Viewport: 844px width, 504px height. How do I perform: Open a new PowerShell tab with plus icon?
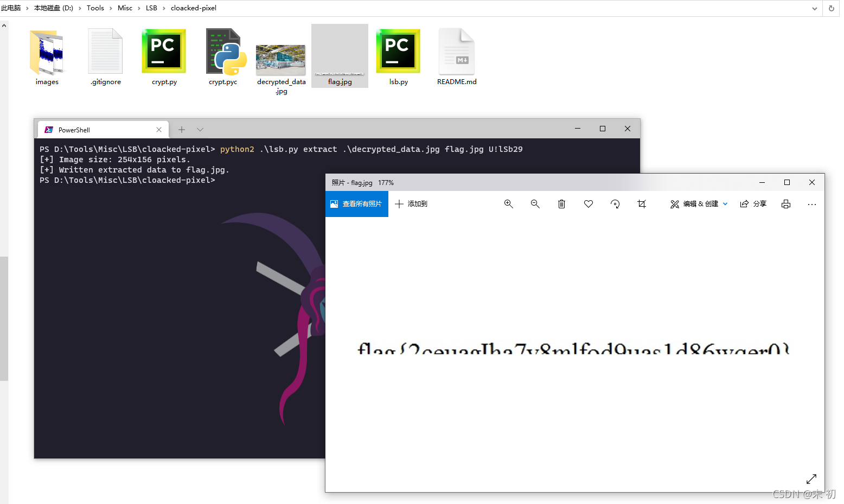182,130
